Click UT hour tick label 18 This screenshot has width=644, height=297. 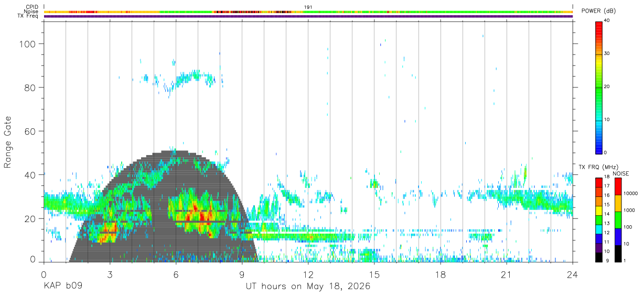[440, 274]
